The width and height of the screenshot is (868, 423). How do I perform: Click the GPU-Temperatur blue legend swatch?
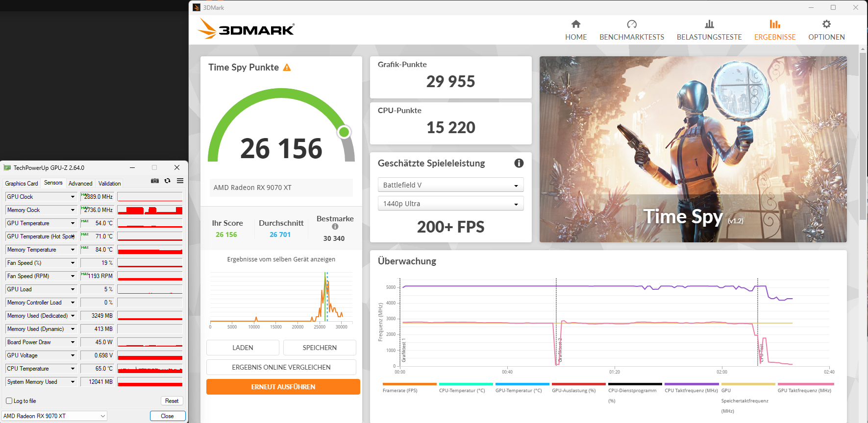point(522,384)
